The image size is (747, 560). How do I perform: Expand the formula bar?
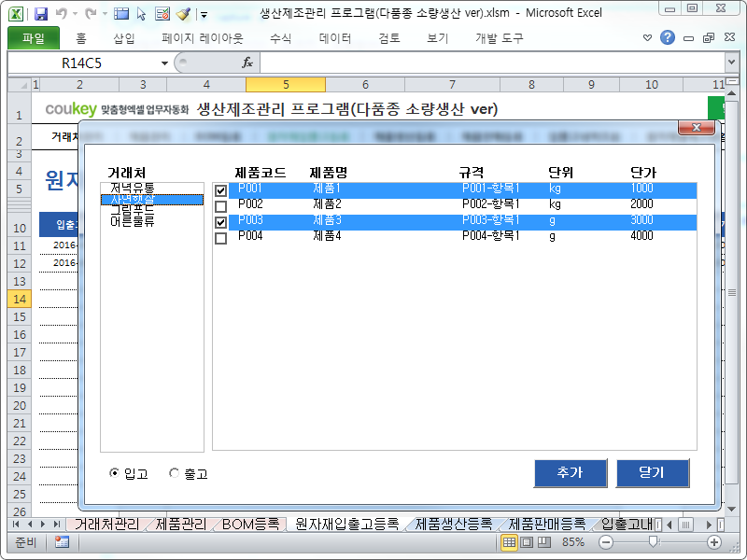click(x=731, y=62)
